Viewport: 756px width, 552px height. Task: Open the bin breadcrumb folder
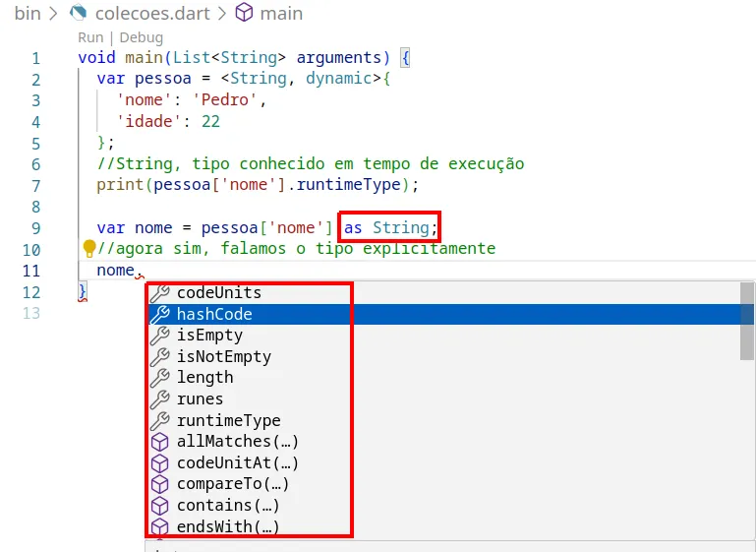click(x=28, y=14)
